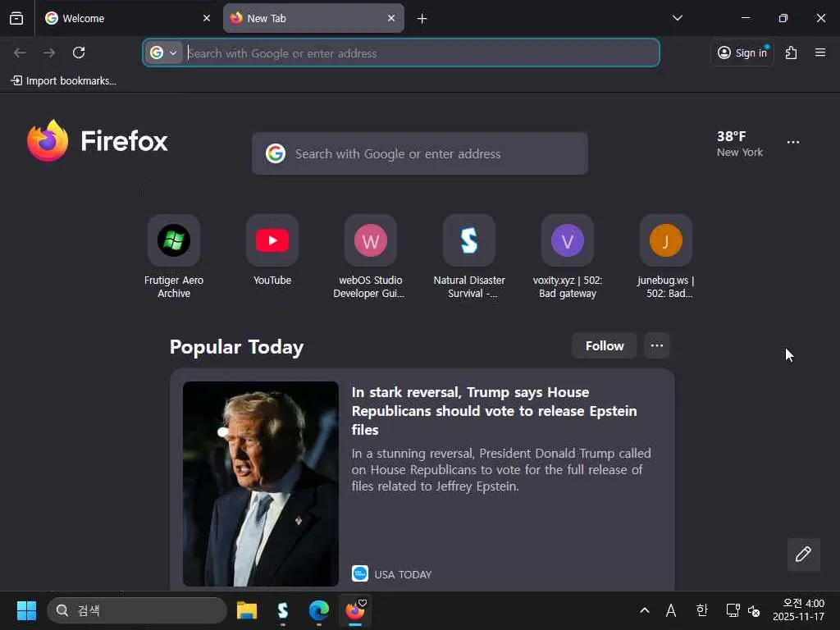
Task: Select the New Tab tab
Action: click(x=313, y=18)
